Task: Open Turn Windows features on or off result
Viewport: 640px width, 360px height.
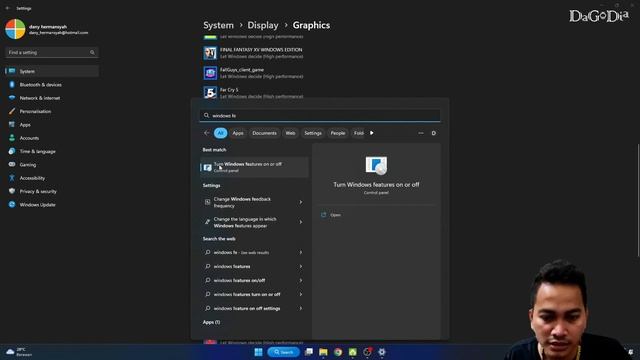Action: pos(254,167)
